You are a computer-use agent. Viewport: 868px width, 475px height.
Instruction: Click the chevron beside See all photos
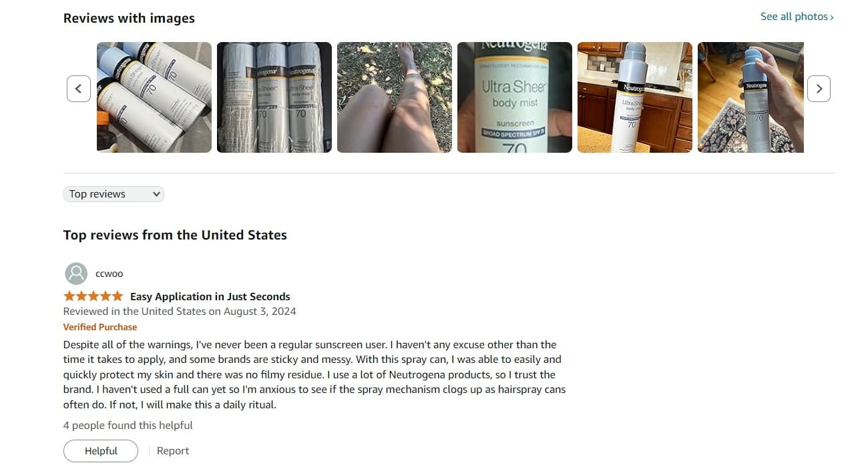[832, 17]
